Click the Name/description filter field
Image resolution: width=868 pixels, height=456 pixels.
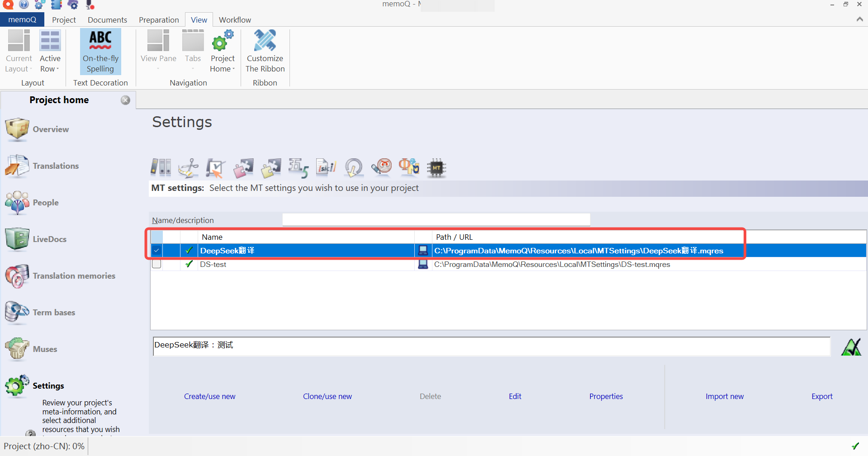click(436, 220)
